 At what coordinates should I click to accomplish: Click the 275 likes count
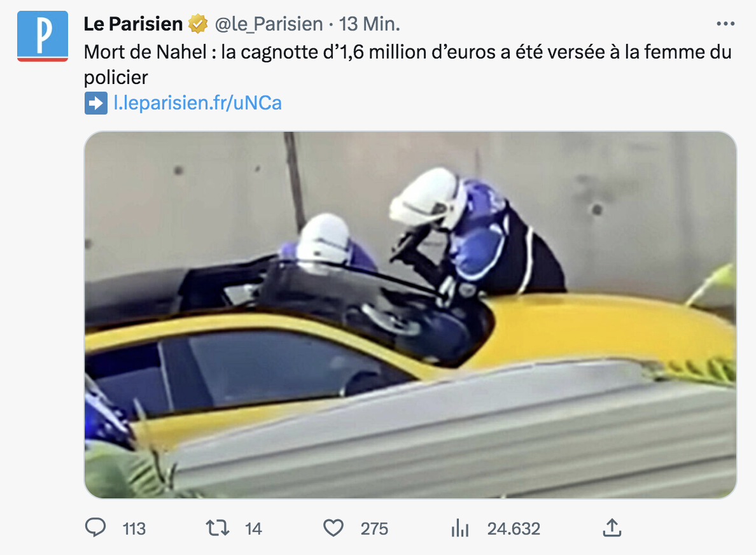(x=374, y=528)
